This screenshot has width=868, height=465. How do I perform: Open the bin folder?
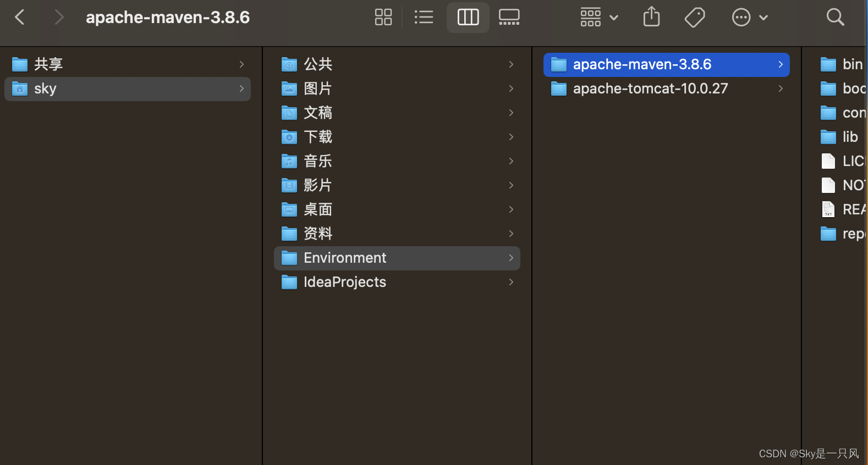842,64
